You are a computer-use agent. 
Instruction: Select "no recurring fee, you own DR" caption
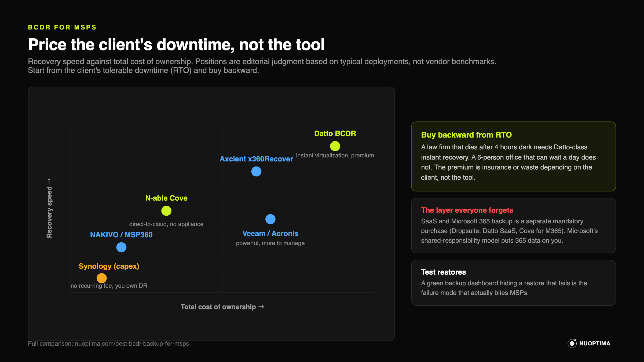(109, 286)
